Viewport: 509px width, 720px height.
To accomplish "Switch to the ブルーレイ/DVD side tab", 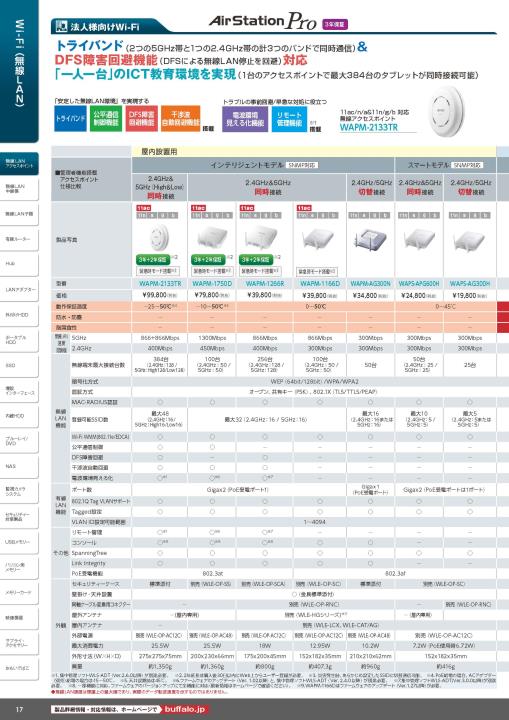I will [x=19, y=441].
